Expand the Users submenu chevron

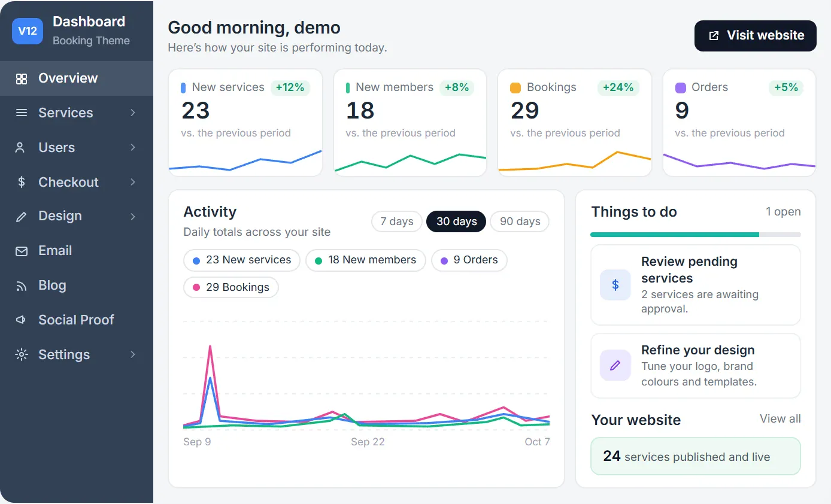click(x=133, y=147)
